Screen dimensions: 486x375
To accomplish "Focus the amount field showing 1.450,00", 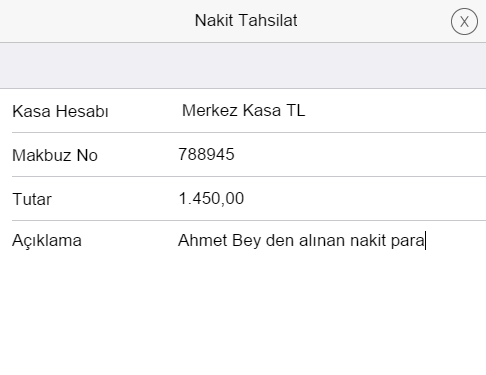I will pyautogui.click(x=332, y=198).
